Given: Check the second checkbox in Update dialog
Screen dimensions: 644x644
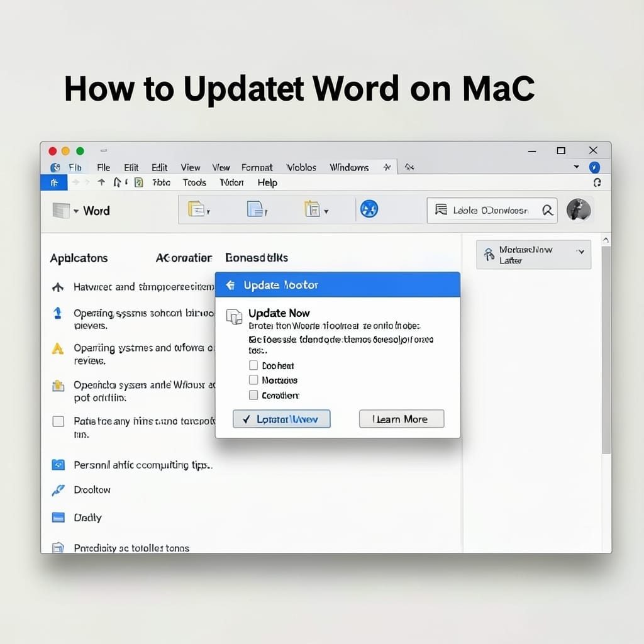Looking at the screenshot, I should pyautogui.click(x=253, y=379).
